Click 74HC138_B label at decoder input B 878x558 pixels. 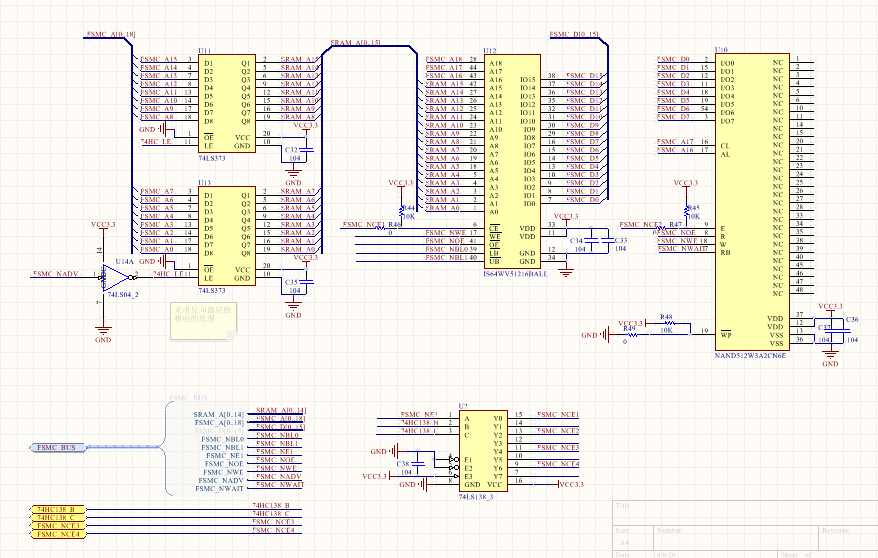pos(420,423)
